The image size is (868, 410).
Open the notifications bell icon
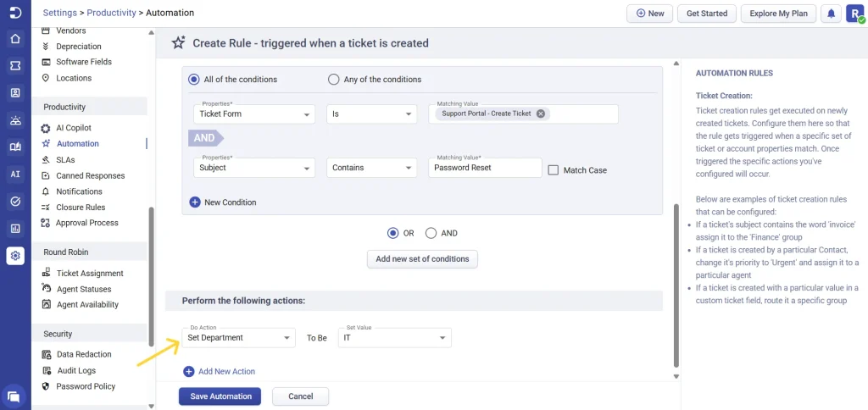pyautogui.click(x=832, y=14)
